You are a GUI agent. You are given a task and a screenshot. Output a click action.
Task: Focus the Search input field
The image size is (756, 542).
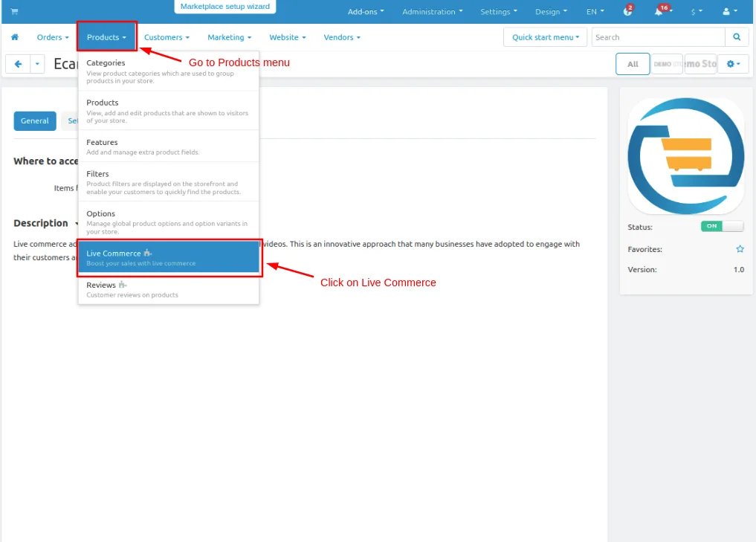(658, 37)
